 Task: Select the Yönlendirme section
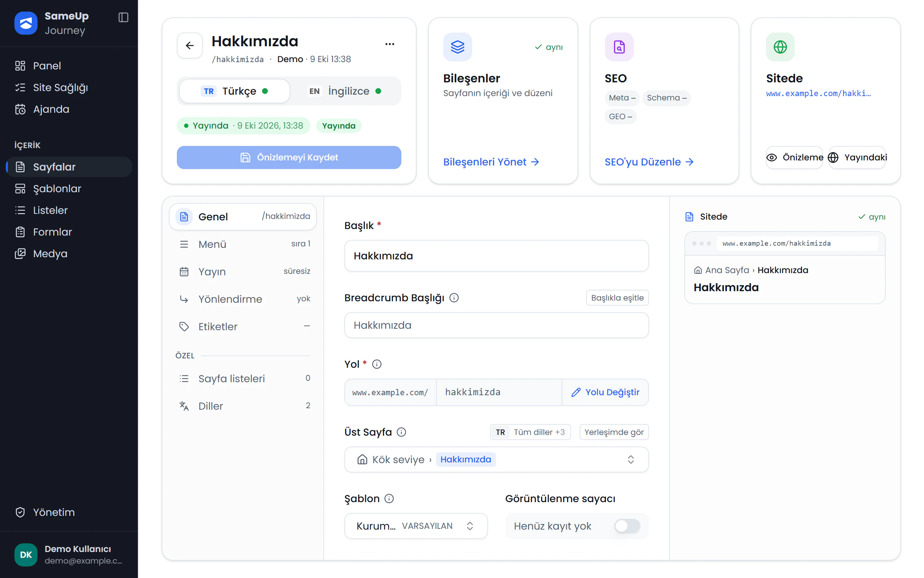coord(243,299)
